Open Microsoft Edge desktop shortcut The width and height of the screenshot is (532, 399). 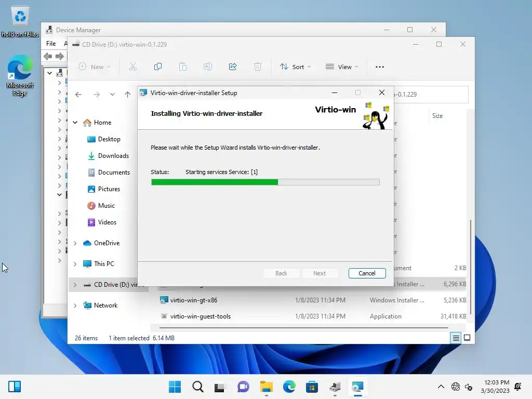tap(20, 75)
